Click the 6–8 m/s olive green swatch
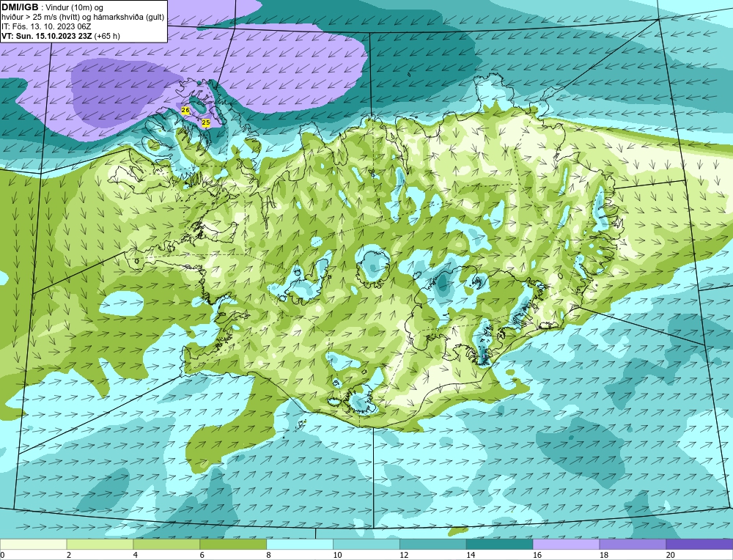The height and width of the screenshot is (560, 733). click(x=233, y=544)
